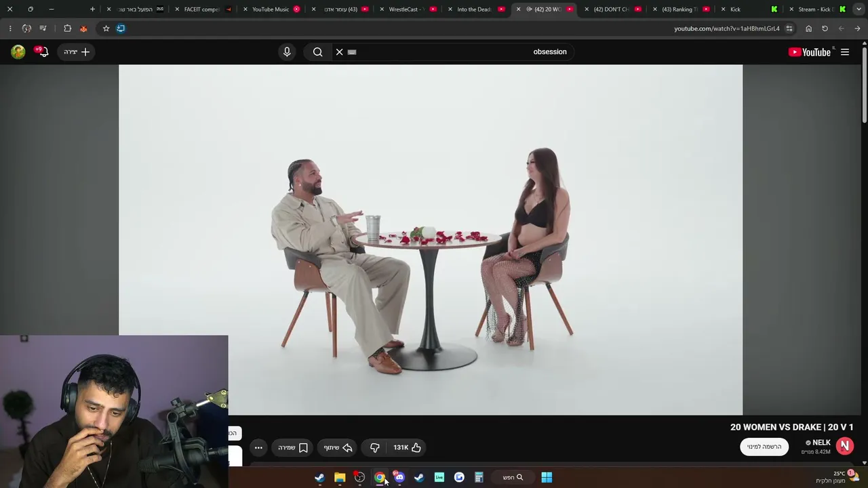Screen dimensions: 868x488
Task: Open the browser extensions puzzle icon
Action: [x=67, y=28]
